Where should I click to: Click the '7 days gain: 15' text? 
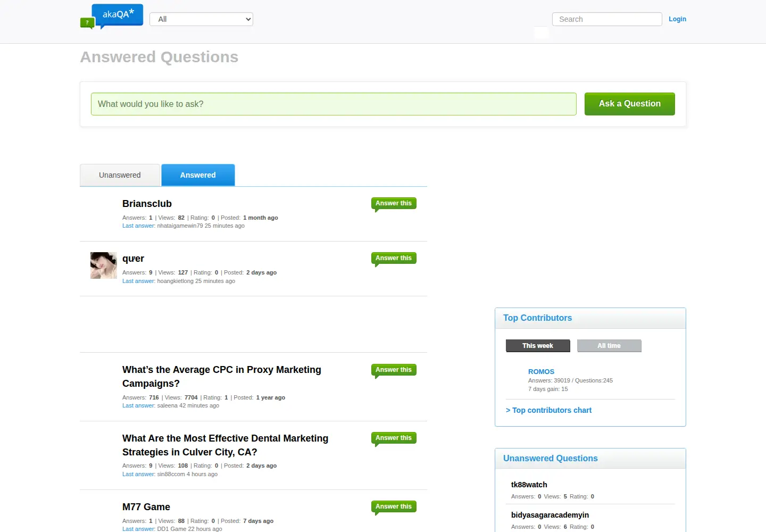coord(548,389)
